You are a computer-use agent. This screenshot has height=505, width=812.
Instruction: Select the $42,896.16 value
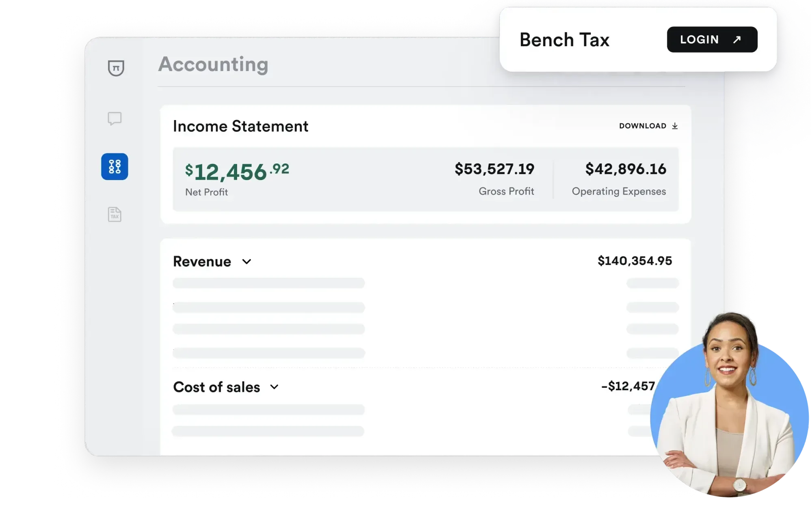(x=626, y=169)
